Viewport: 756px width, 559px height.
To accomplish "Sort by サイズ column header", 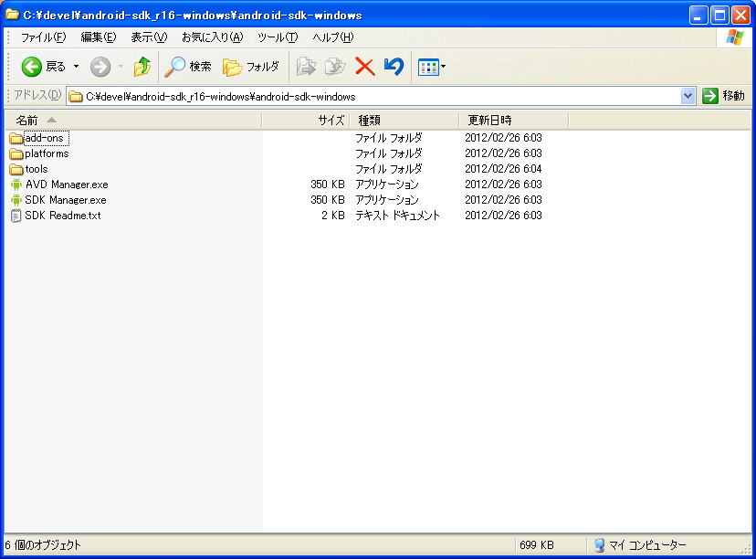I will pos(306,120).
